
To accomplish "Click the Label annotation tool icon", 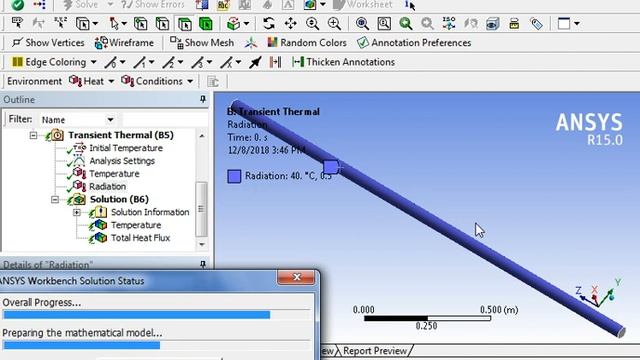I will pos(17,23).
